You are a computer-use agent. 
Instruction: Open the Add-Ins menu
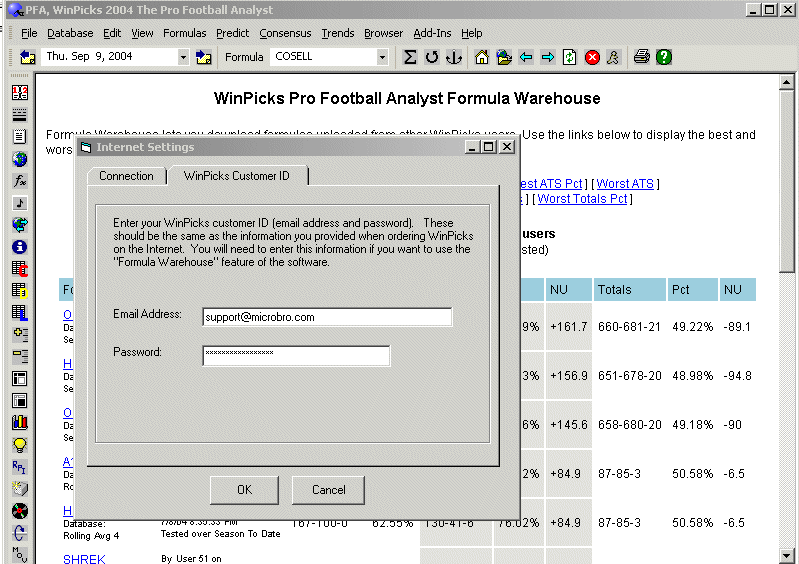coord(432,33)
